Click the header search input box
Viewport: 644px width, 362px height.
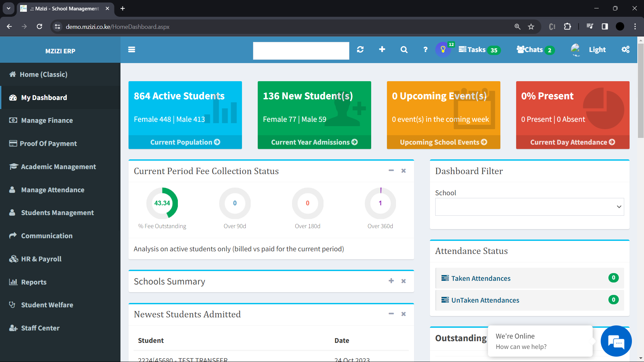(x=301, y=51)
